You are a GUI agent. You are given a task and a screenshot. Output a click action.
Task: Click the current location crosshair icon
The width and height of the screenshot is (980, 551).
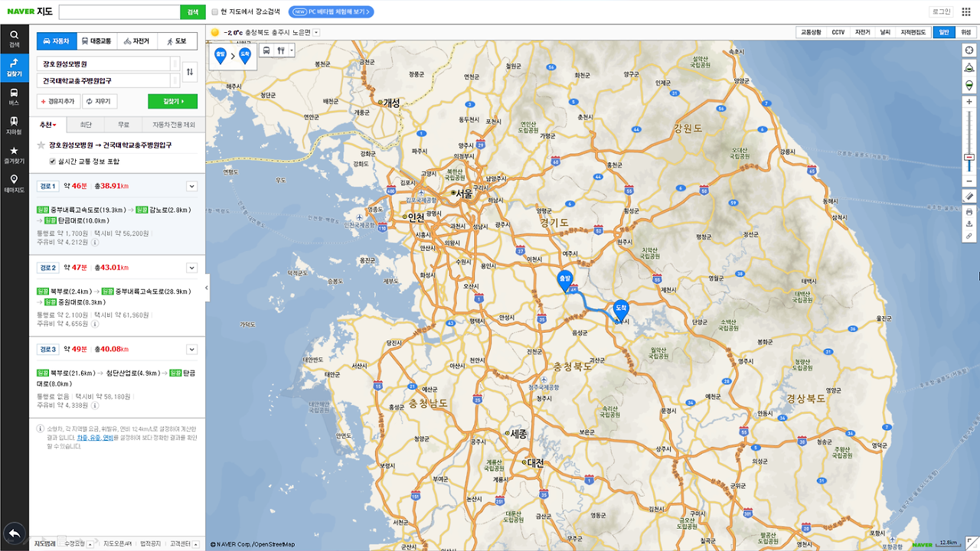969,50
